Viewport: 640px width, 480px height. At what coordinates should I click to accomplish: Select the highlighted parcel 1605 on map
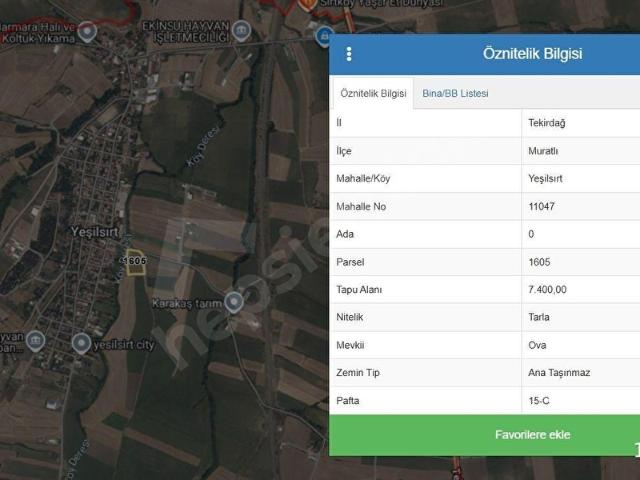coord(136,262)
